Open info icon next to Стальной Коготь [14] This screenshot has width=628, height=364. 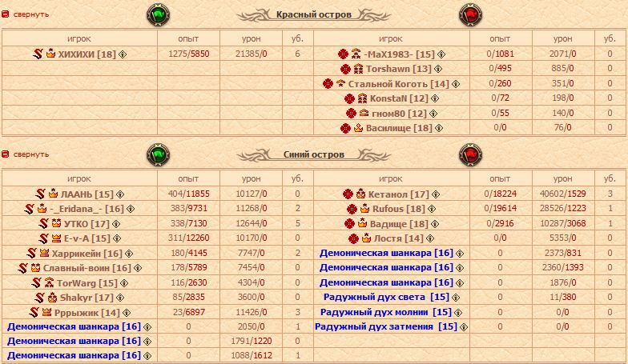pyautogui.click(x=456, y=84)
